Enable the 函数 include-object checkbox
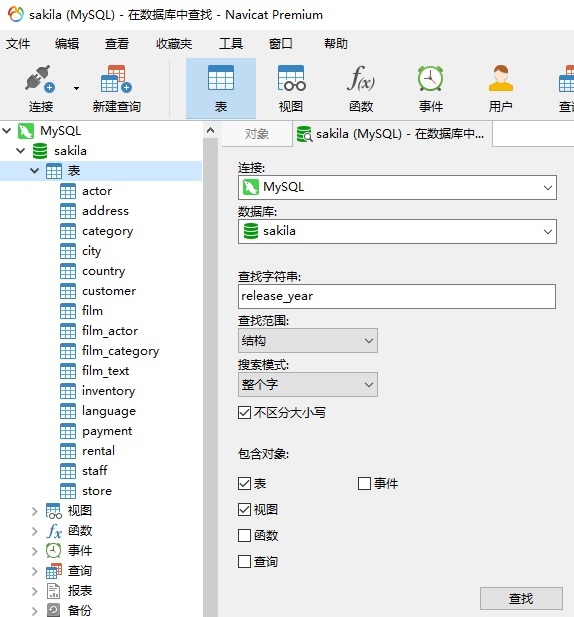The height and width of the screenshot is (617, 574). [244, 536]
